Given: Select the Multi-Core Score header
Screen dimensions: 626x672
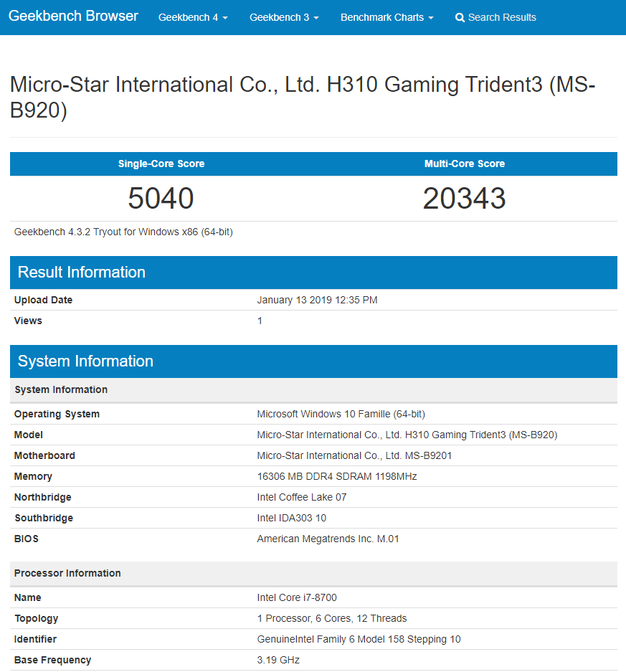Looking at the screenshot, I should pos(465,164).
